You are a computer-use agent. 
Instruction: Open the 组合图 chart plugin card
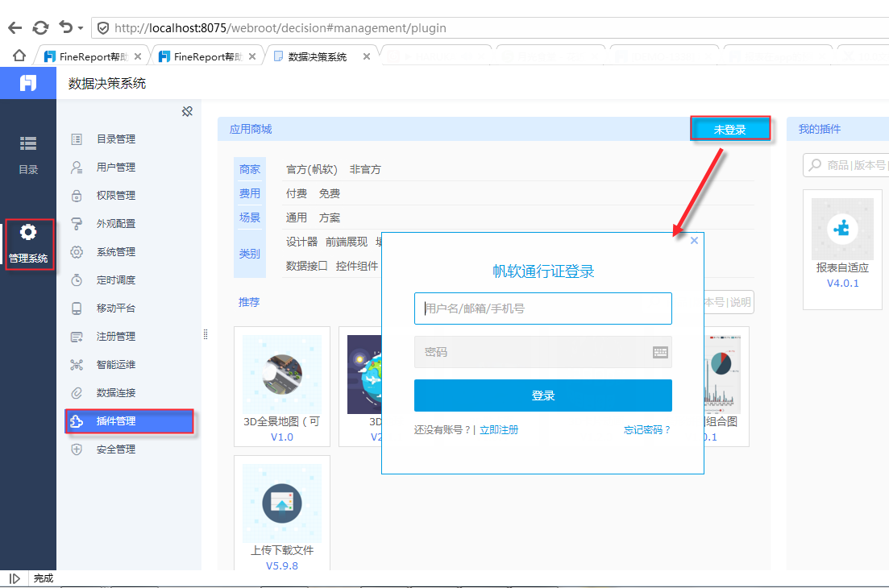click(x=726, y=387)
